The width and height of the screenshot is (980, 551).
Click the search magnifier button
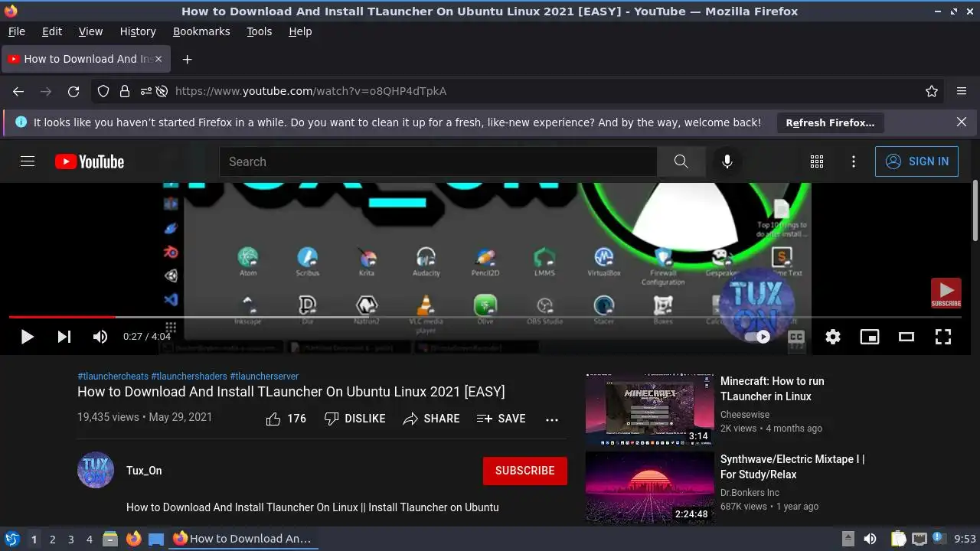coord(681,161)
